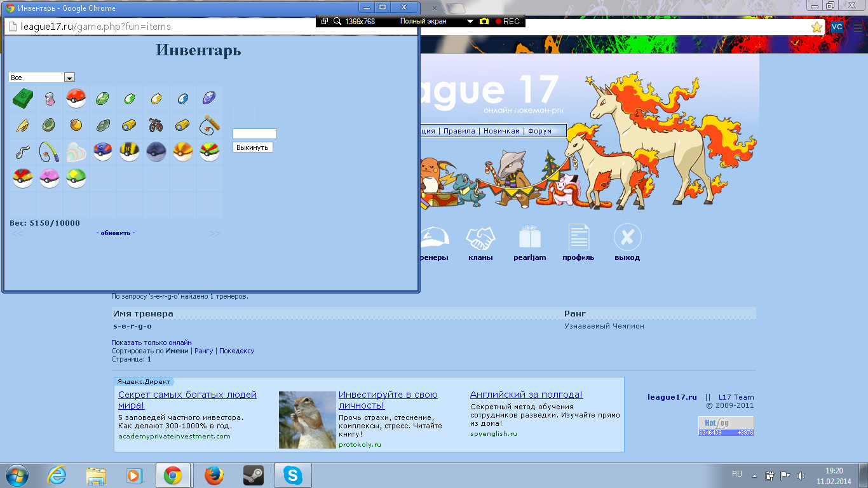
Task: Select the golden claw item
Action: point(23,125)
